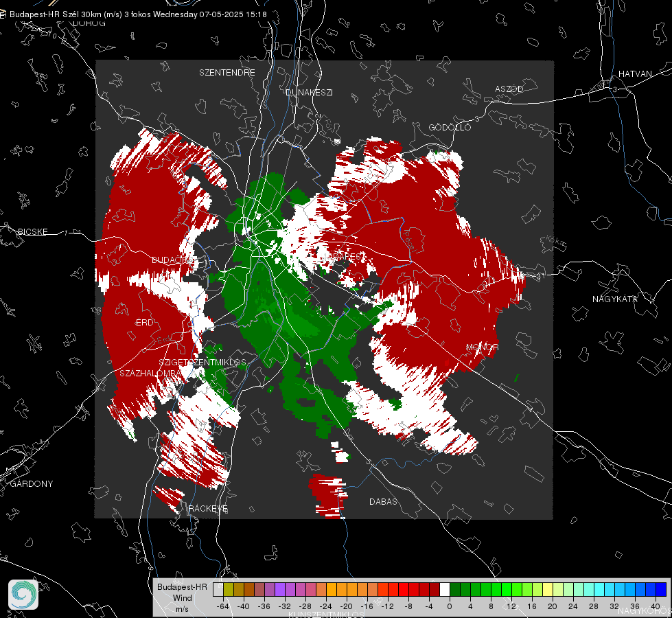
Task: Click the -24 value on the legend scale
Action: click(x=326, y=606)
